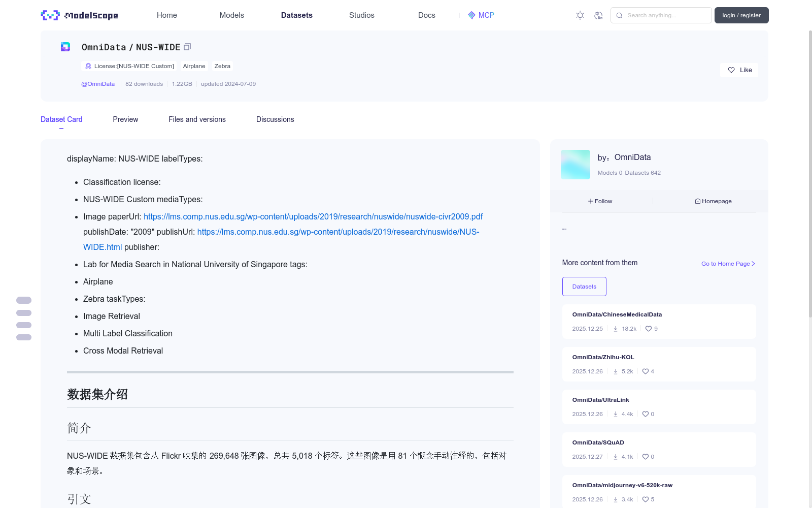Click the heart icon on midjourney-v6-520k-raw card
The width and height of the screenshot is (812, 508).
pyautogui.click(x=646, y=499)
